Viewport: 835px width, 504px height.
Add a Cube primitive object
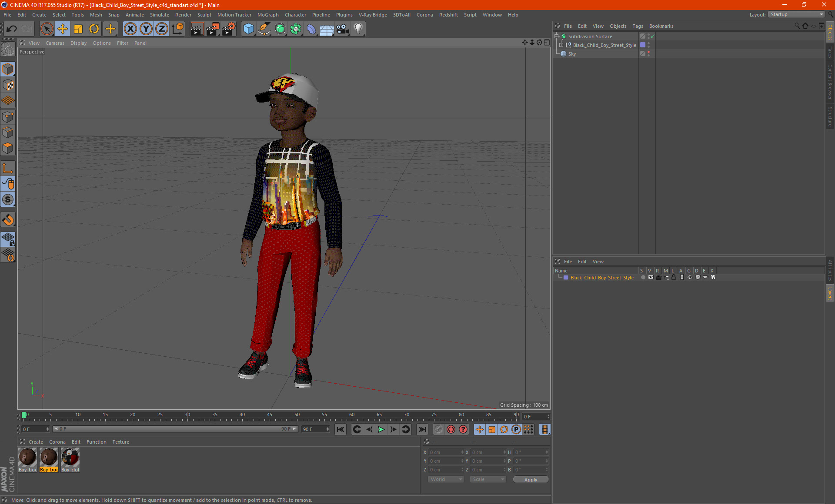(x=248, y=29)
